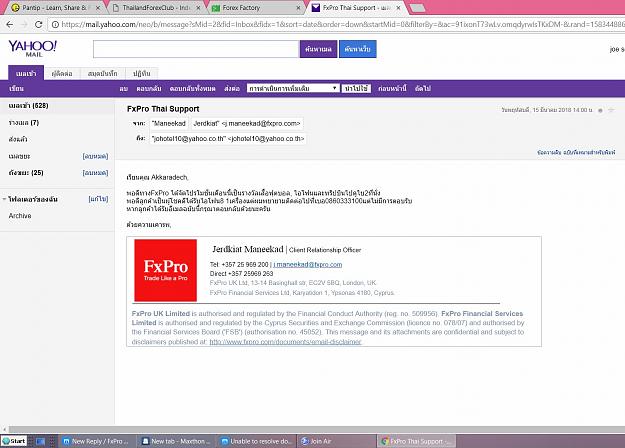This screenshot has width=625, height=448.
Task: Click the flag dot icon beside email date
Action: pos(600,110)
